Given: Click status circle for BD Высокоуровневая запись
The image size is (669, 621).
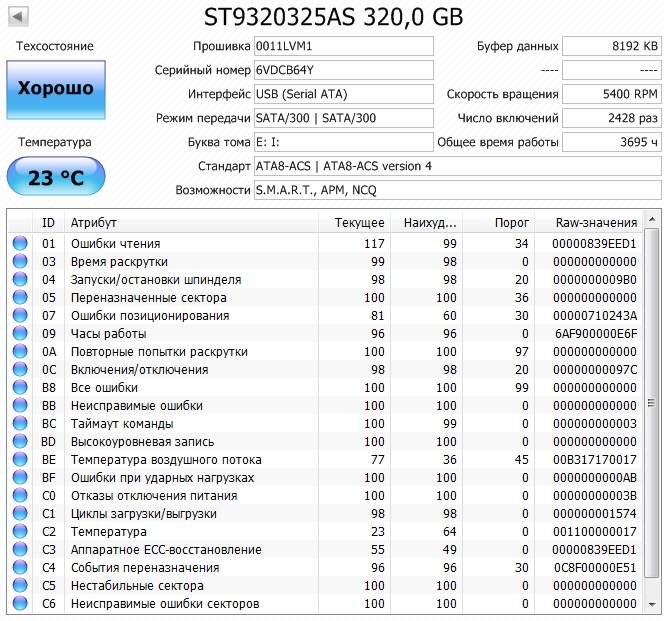Looking at the screenshot, I should pyautogui.click(x=20, y=441).
